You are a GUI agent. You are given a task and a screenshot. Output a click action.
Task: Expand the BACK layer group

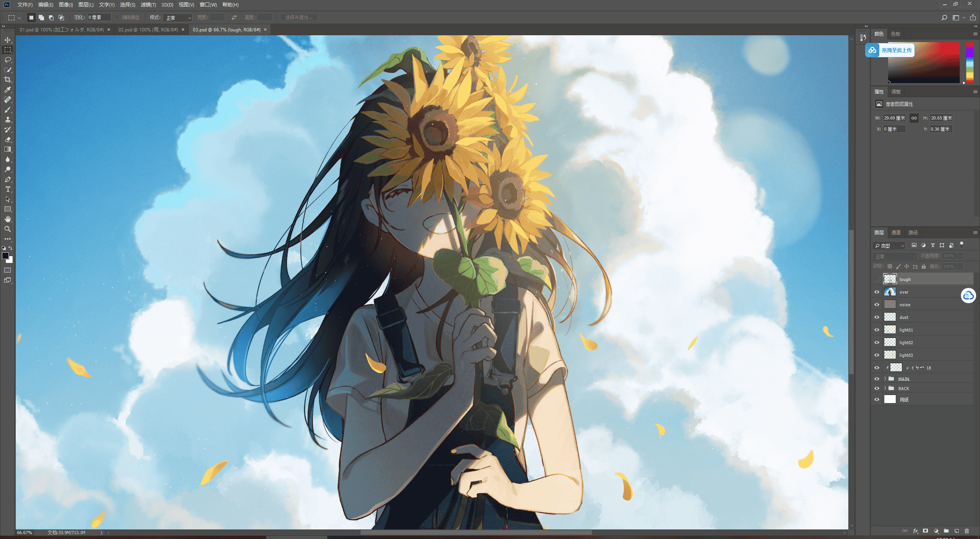point(885,388)
